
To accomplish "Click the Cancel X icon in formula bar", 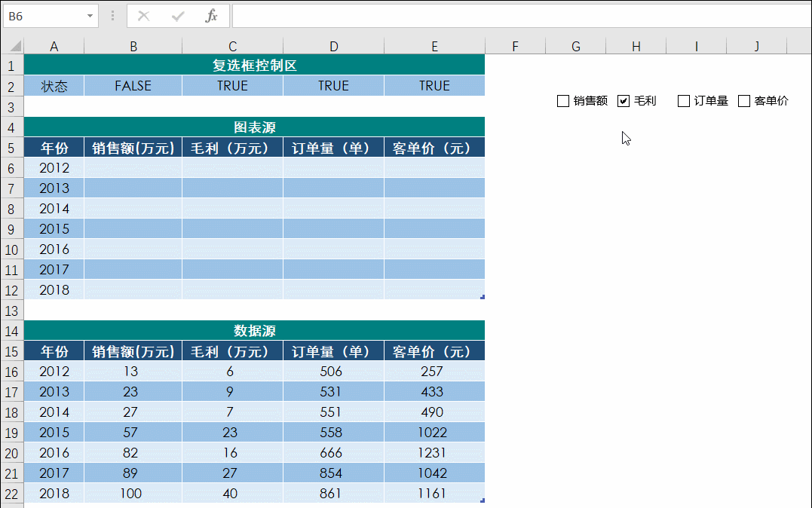I will coord(143,16).
